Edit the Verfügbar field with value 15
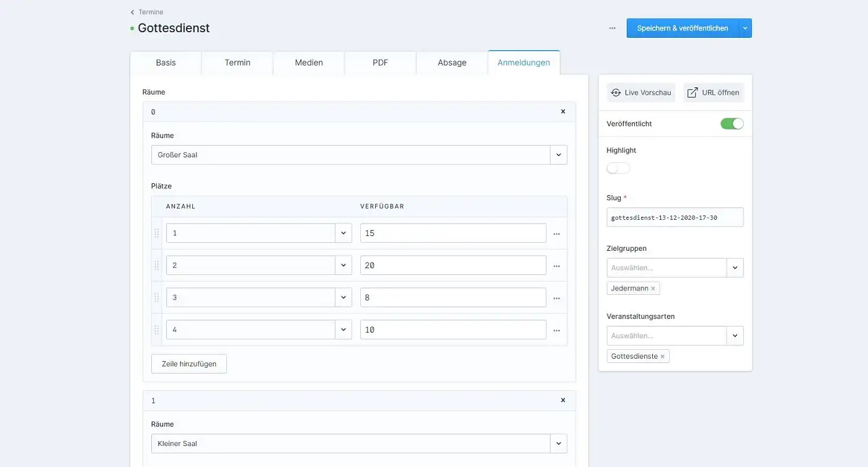 [x=453, y=233]
